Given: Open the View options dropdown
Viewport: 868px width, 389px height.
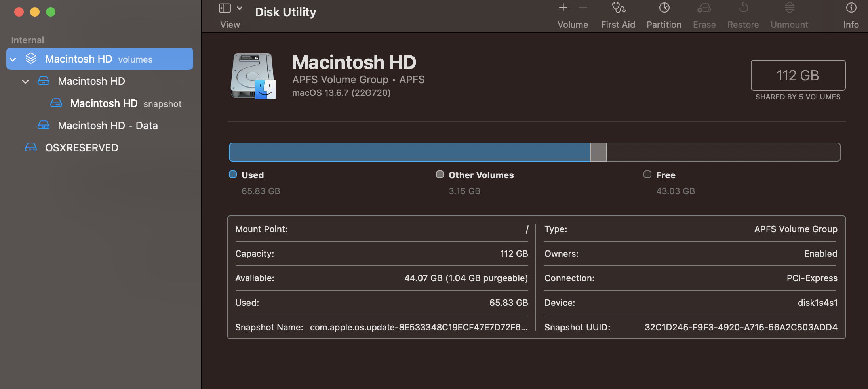Looking at the screenshot, I should coord(239,8).
